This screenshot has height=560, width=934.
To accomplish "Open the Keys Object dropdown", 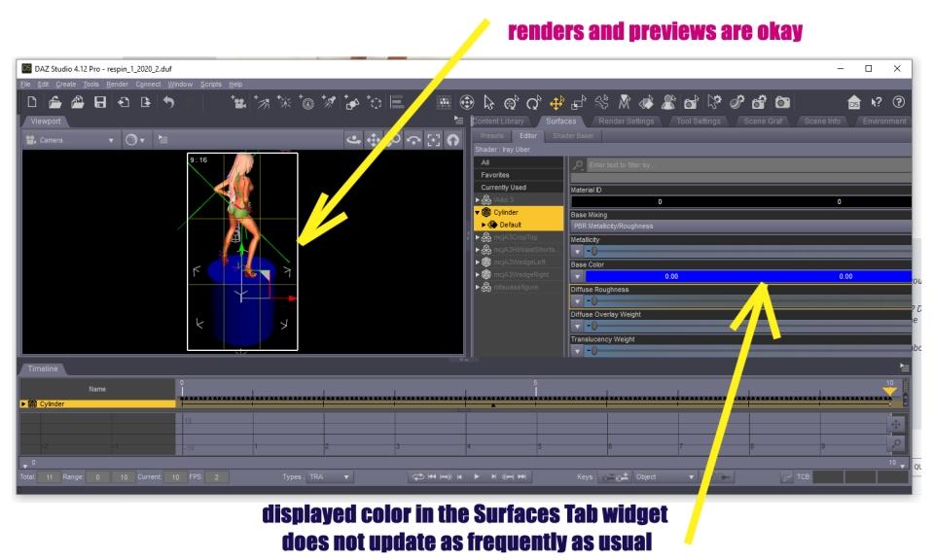I will pyautogui.click(x=665, y=477).
